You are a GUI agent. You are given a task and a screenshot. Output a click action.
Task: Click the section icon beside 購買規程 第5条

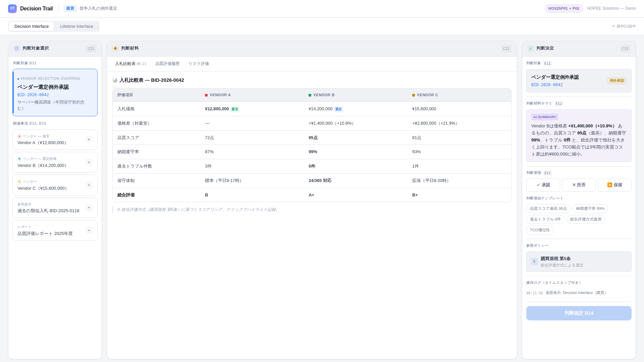click(534, 262)
